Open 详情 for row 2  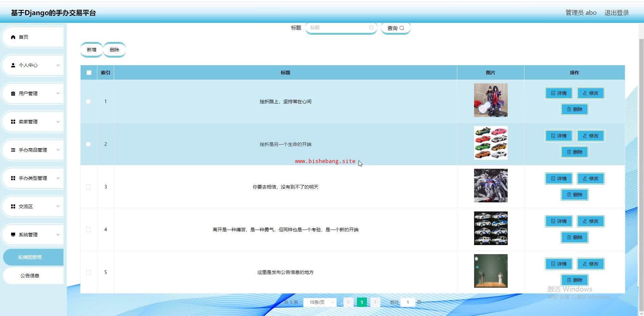tap(559, 136)
